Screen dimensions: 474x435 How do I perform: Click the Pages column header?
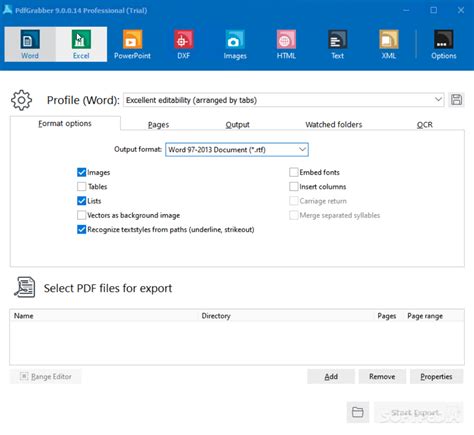point(387,316)
